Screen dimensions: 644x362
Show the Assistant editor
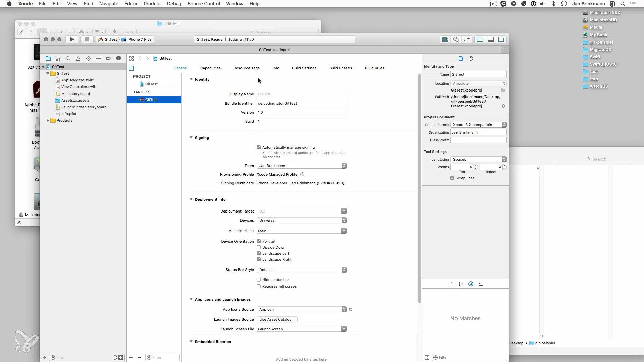[x=456, y=39]
